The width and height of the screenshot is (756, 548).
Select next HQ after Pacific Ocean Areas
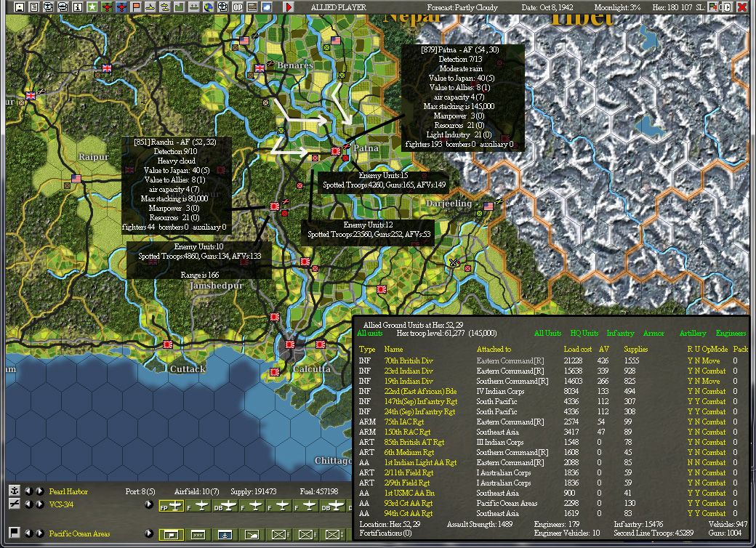[40, 533]
